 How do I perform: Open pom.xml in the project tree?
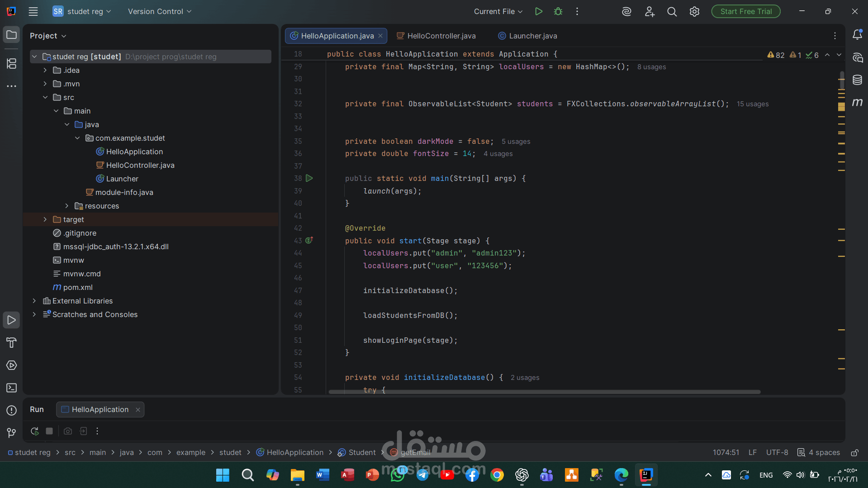point(78,287)
